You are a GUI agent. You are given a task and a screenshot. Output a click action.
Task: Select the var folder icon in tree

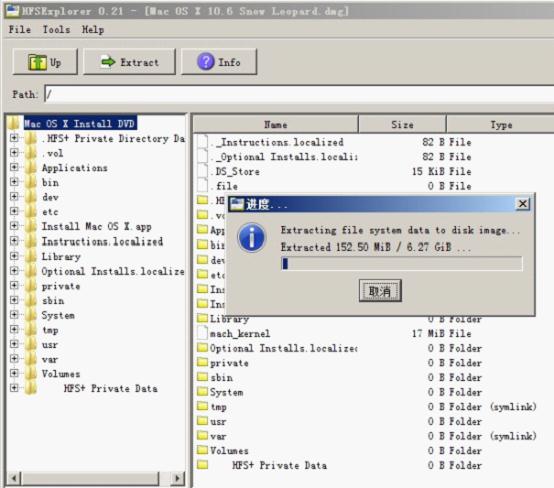[31, 359]
